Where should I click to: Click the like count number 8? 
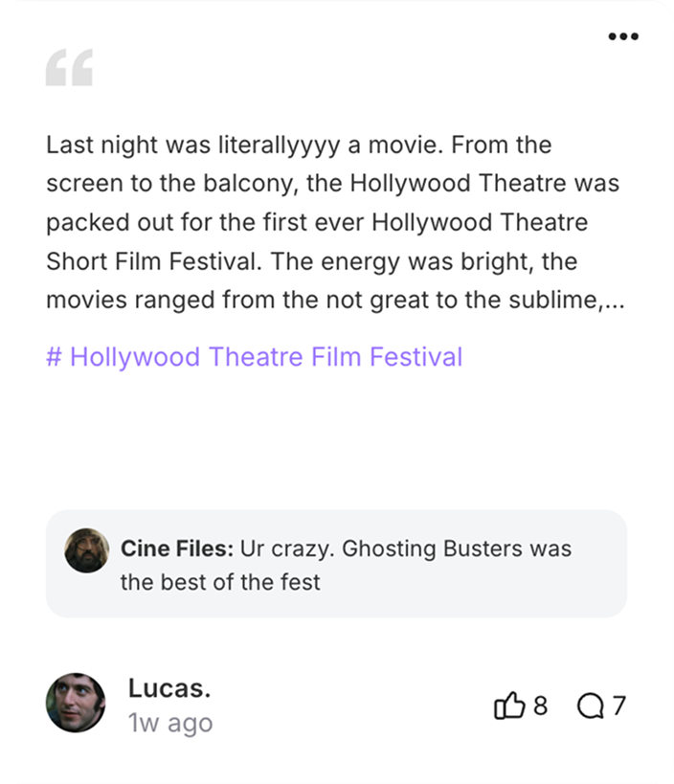[540, 706]
